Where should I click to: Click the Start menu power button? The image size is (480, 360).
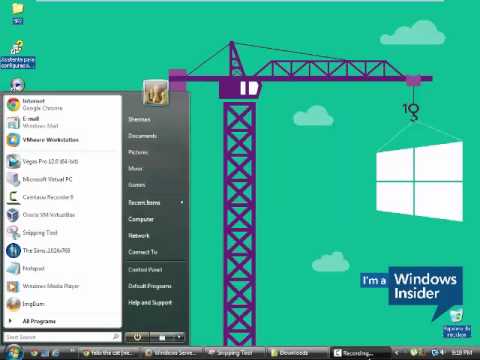(137, 337)
